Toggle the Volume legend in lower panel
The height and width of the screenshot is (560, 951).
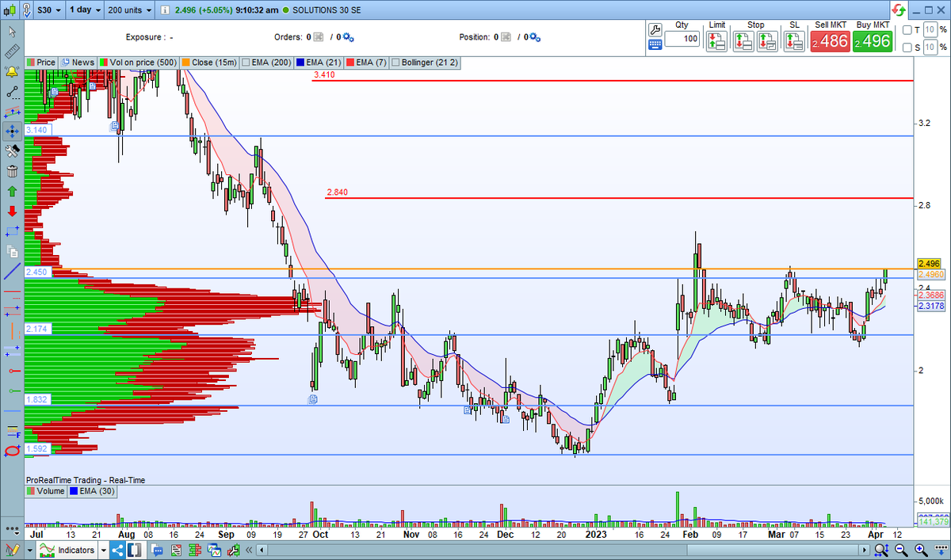pos(44,491)
